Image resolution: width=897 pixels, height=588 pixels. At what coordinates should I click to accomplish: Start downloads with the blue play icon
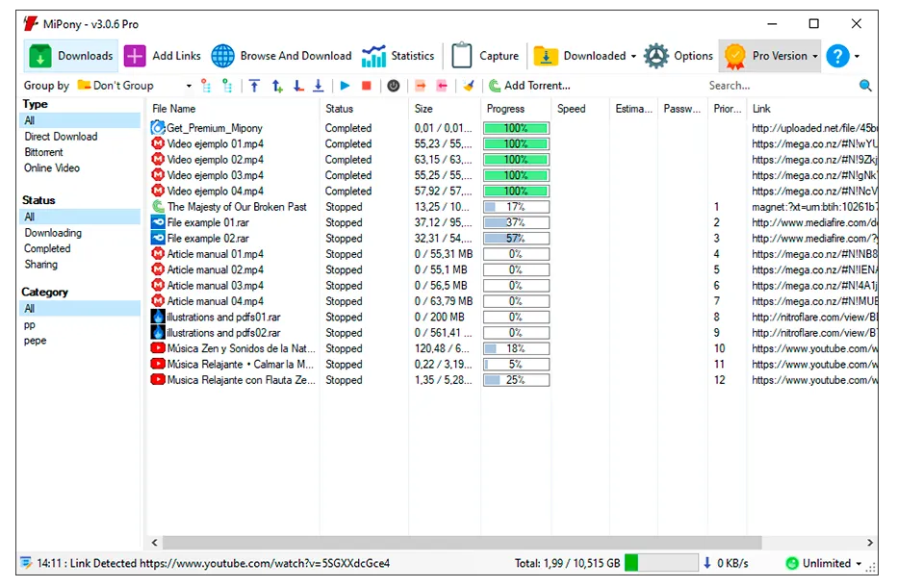[x=345, y=86]
